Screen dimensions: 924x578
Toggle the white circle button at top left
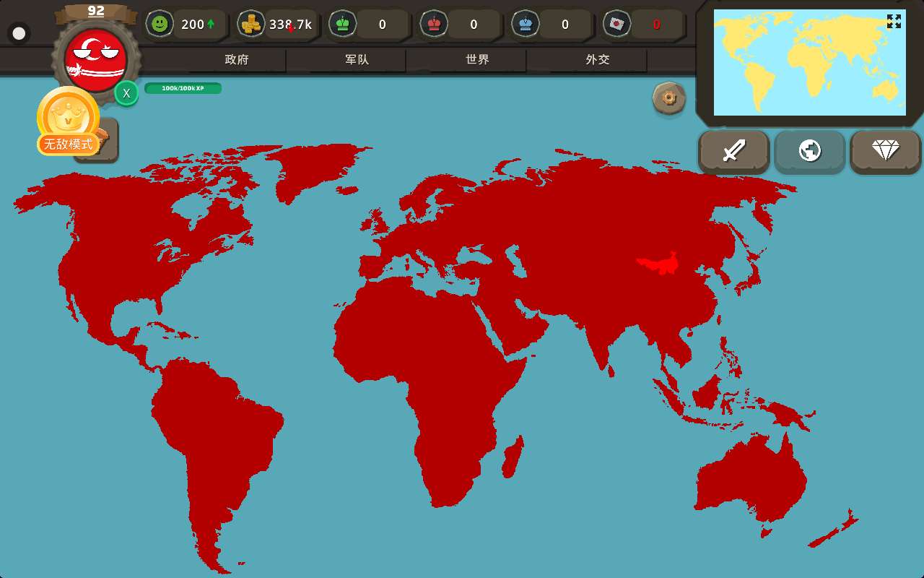pos(19,33)
